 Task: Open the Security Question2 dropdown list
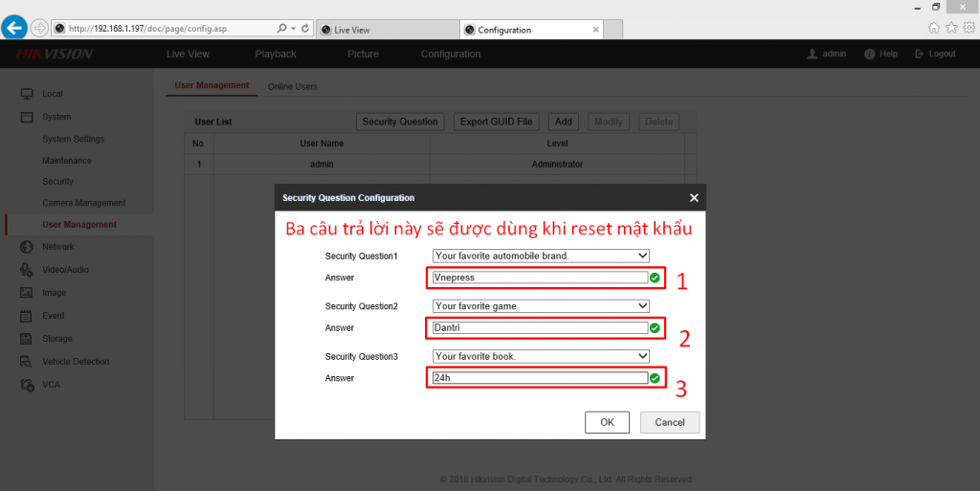(541, 306)
